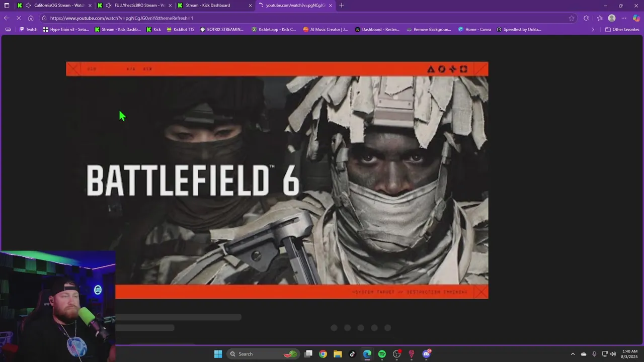Viewport: 644px width, 362px height.
Task: Open the Other favorites folder
Action: 622,30
